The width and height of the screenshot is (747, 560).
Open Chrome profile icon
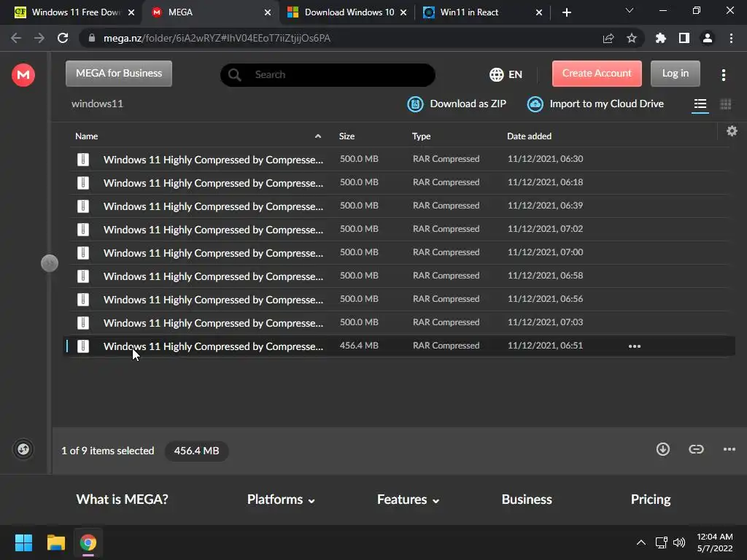(708, 38)
